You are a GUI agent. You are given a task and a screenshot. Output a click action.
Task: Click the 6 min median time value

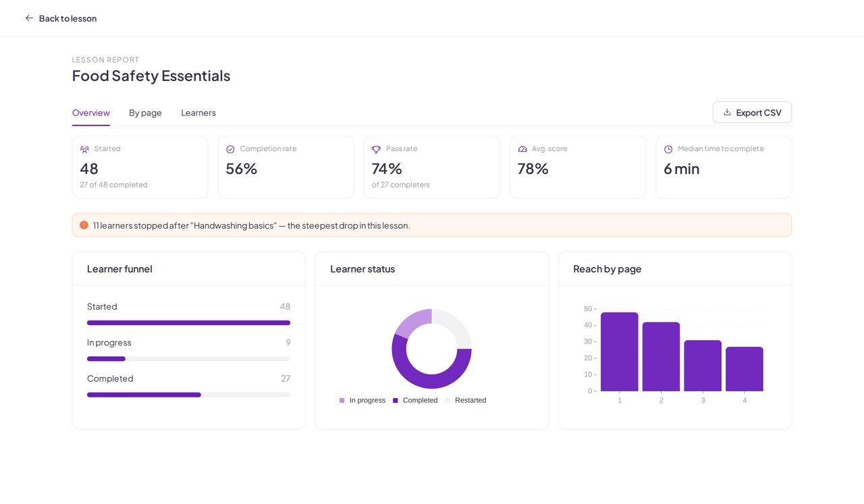pyautogui.click(x=682, y=169)
